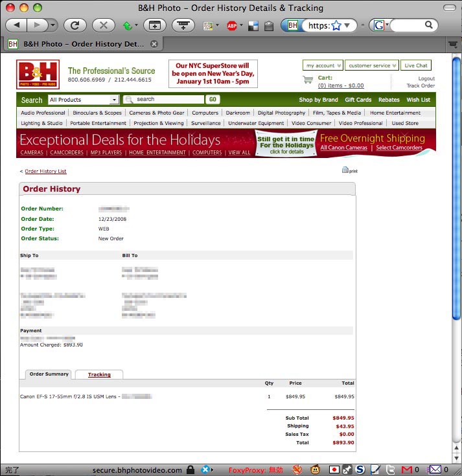Select the Order Summary tab

(49, 374)
